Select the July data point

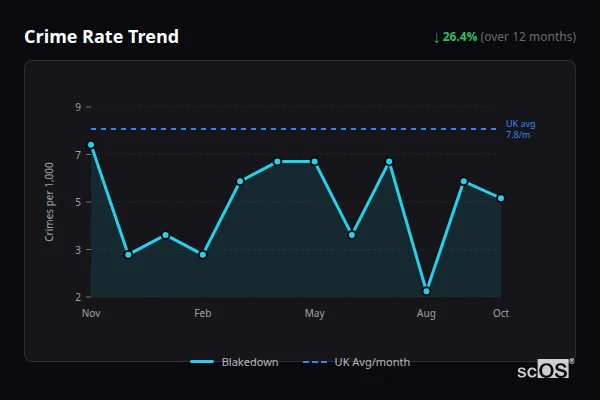[x=389, y=162]
